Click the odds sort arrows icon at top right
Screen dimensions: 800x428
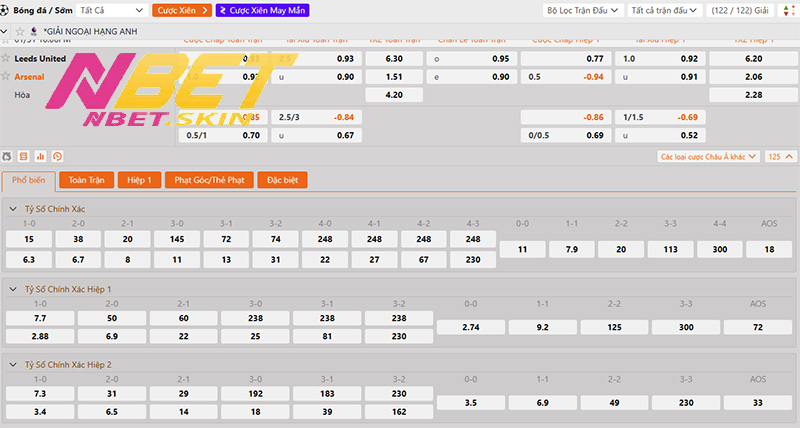tap(786, 10)
